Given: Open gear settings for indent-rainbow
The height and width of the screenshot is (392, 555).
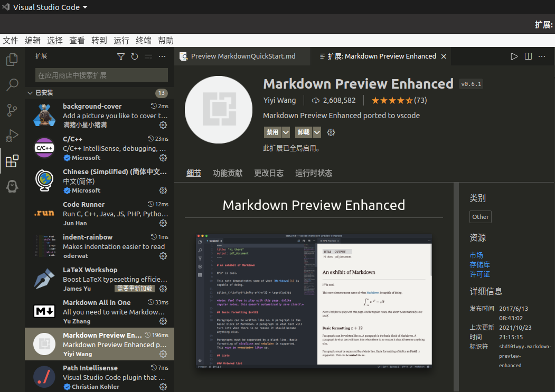Looking at the screenshot, I should [163, 256].
